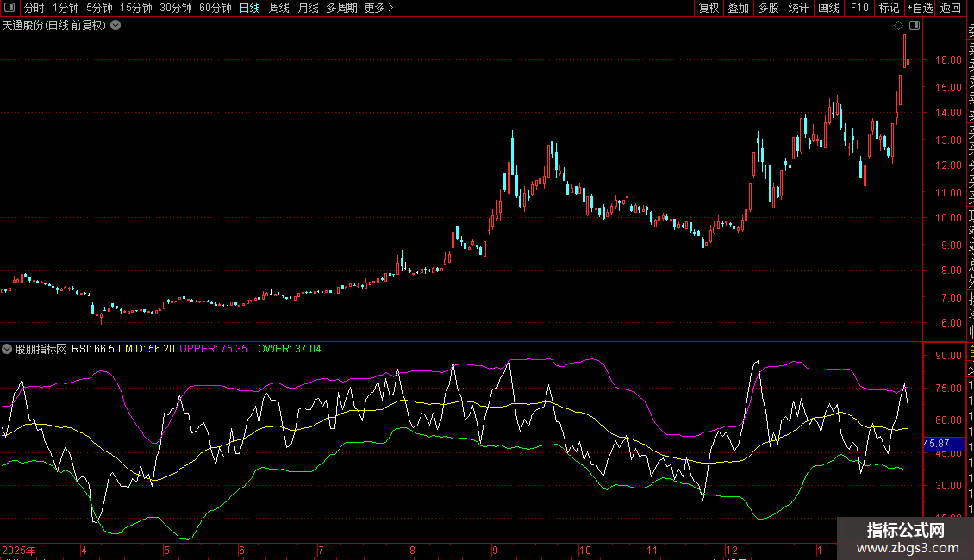This screenshot has height=560, width=974.
Task: Click the 返回 back button
Action: pos(950,8)
